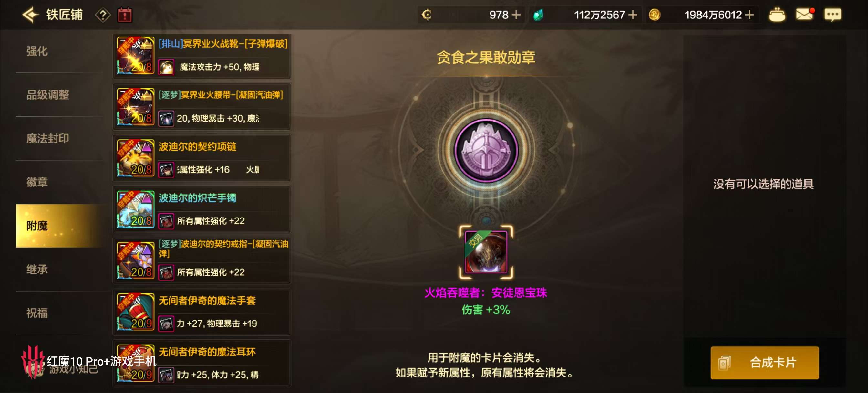The width and height of the screenshot is (868, 393).
Task: Click plus beside 978 currency
Action: point(516,15)
